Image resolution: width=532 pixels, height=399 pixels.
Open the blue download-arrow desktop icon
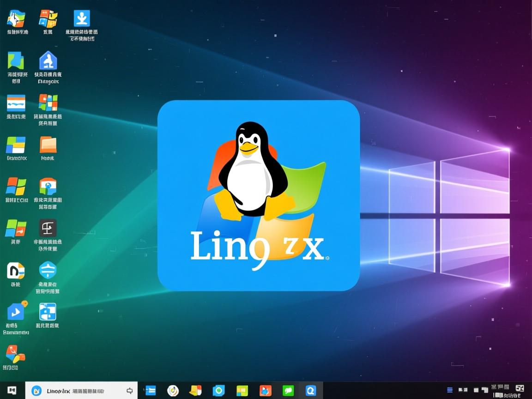coord(81,18)
